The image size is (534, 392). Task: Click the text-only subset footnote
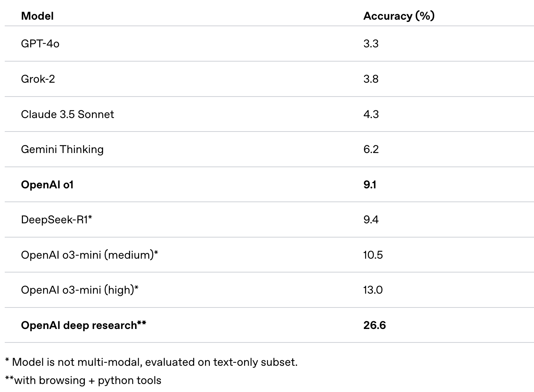click(x=151, y=362)
